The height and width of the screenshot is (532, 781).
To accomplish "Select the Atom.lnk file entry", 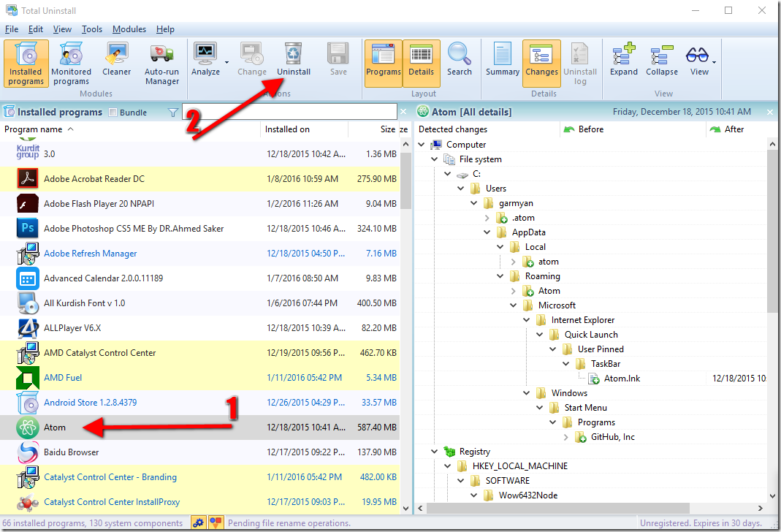I will (622, 379).
